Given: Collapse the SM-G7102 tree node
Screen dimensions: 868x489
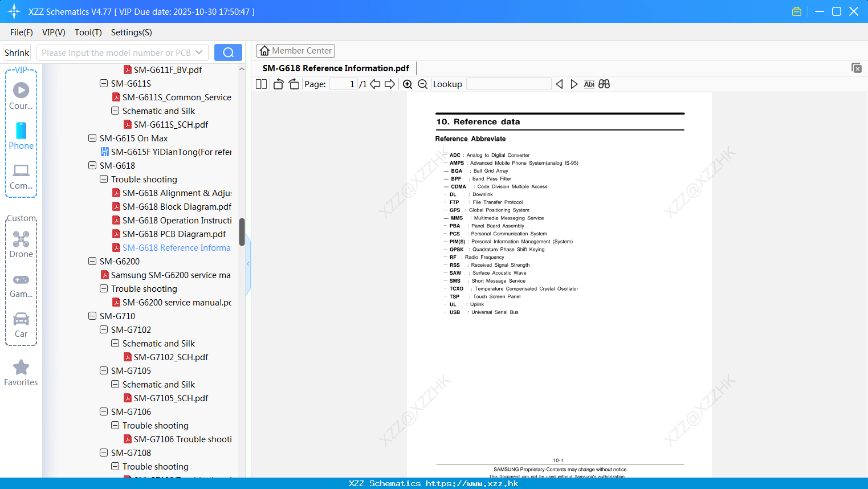Looking at the screenshot, I should point(104,329).
